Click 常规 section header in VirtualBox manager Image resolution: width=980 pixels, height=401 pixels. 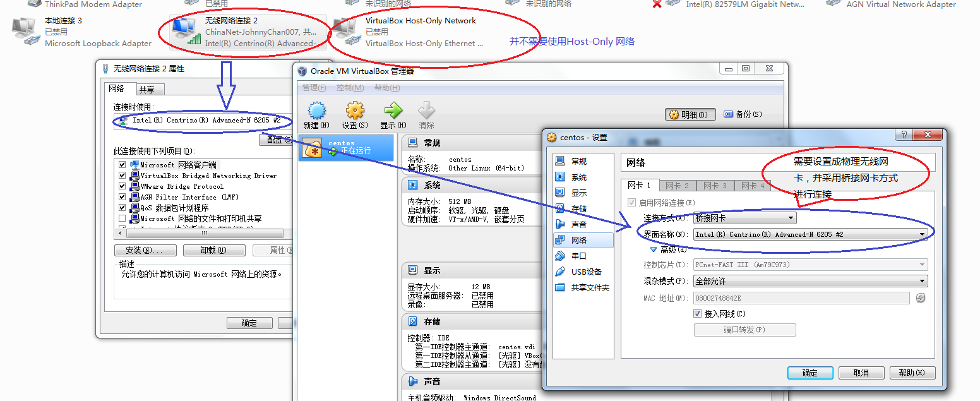[433, 143]
